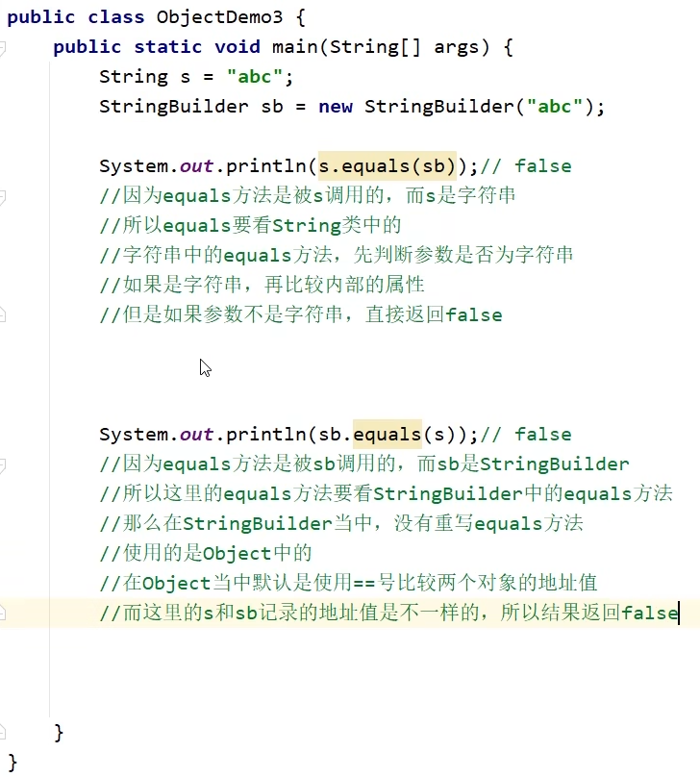Image resolution: width=700 pixels, height=777 pixels.
Task: Click comment line 字符串中的equals方法，先判断参数是否为字符串
Action: (336, 255)
